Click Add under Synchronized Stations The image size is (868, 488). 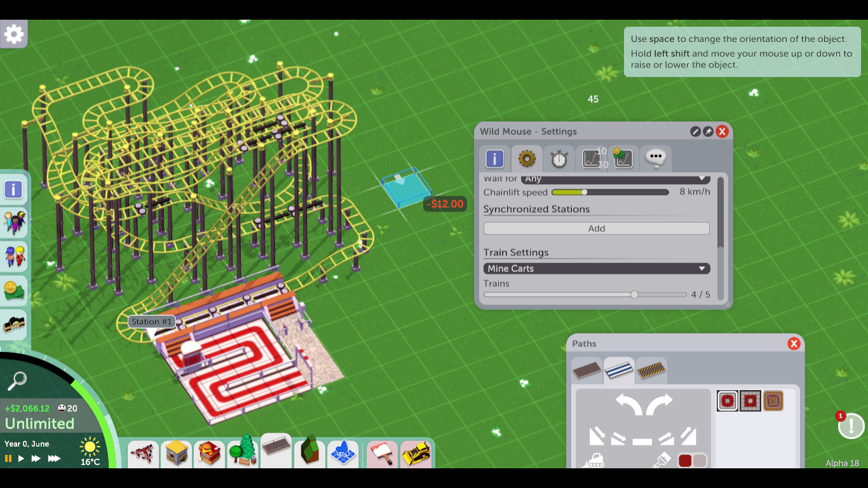click(596, 229)
